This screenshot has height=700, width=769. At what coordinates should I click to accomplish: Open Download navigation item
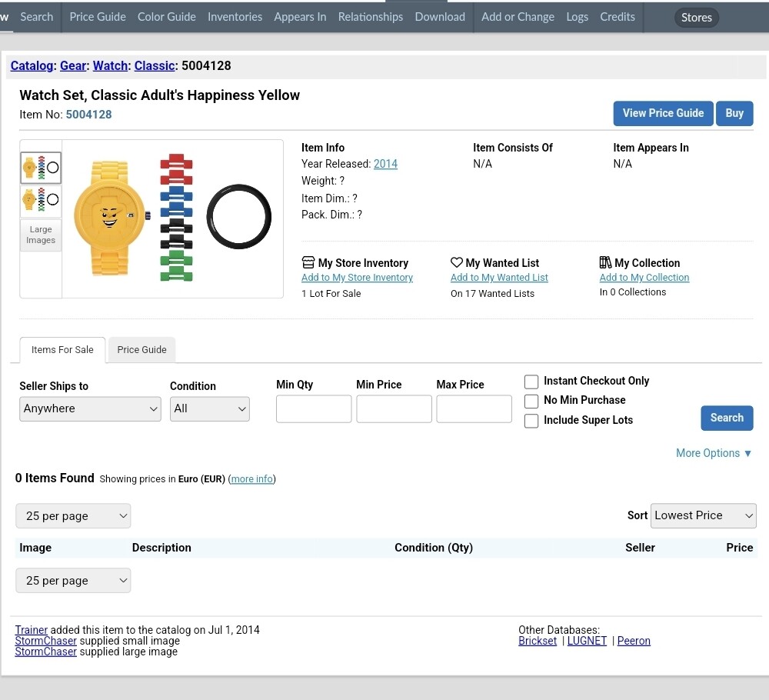440,17
